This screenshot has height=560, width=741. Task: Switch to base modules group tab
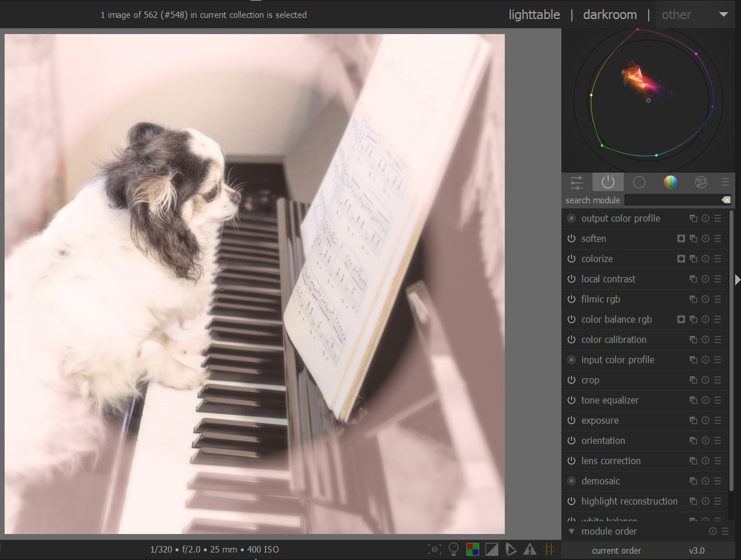tap(639, 182)
